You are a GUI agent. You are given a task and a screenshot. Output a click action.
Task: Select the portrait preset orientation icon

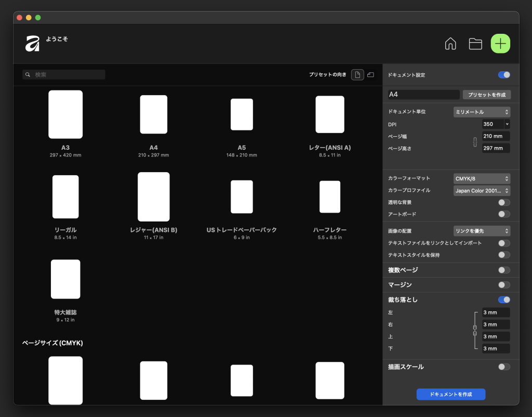click(x=357, y=74)
